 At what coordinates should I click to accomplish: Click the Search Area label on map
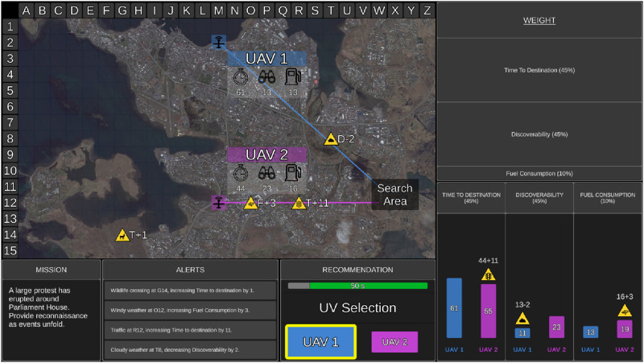coord(394,195)
